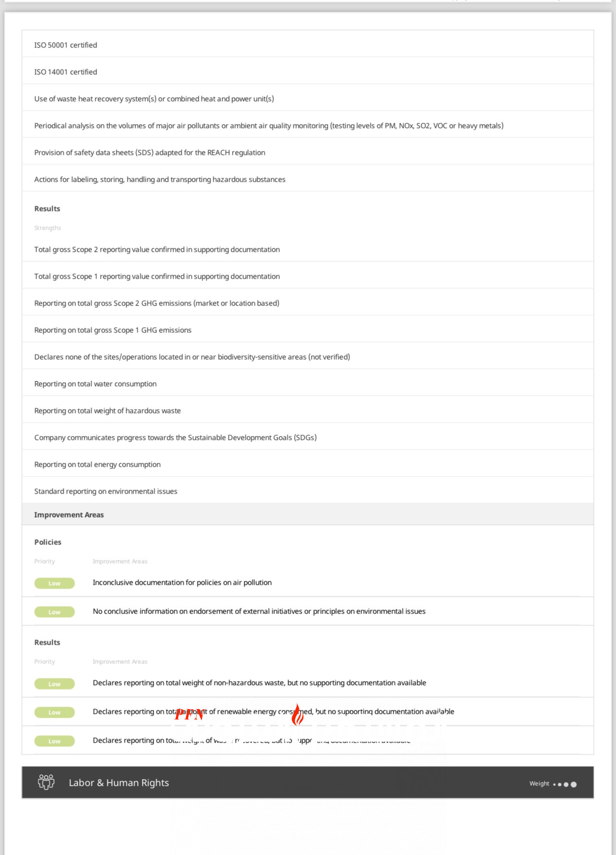Select the ISO 50001 certified row
The image size is (616, 855).
click(x=308, y=45)
